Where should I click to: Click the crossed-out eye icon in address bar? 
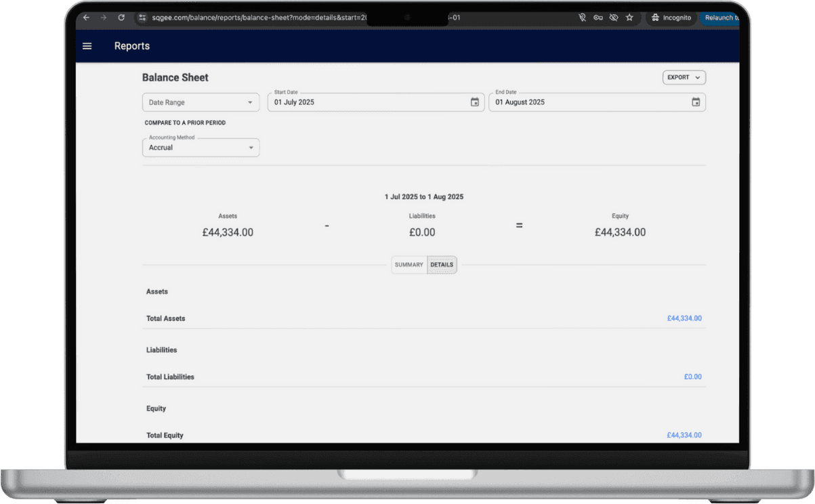click(613, 18)
